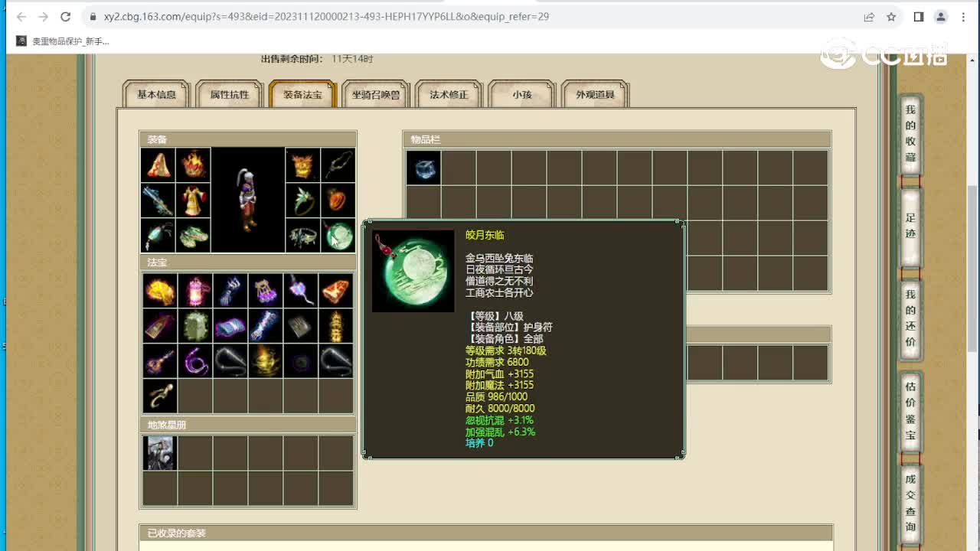Open the 贵重物品保护 bookmark
Image resolution: width=980 pixels, height=551 pixels.
pyautogui.click(x=64, y=41)
